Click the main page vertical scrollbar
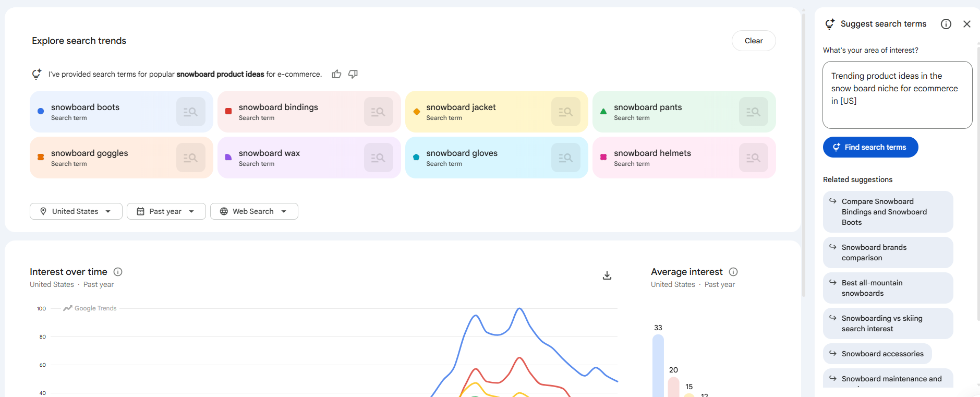980x397 pixels. coord(804,154)
